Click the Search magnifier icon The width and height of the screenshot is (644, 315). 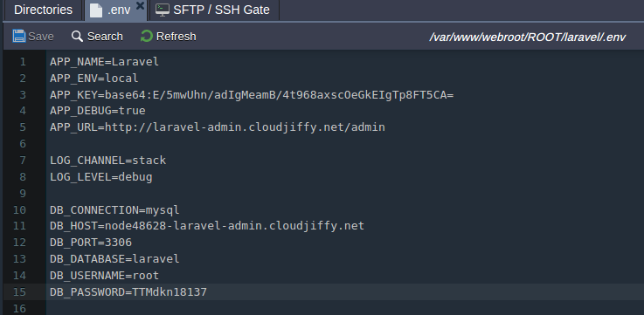click(x=77, y=36)
